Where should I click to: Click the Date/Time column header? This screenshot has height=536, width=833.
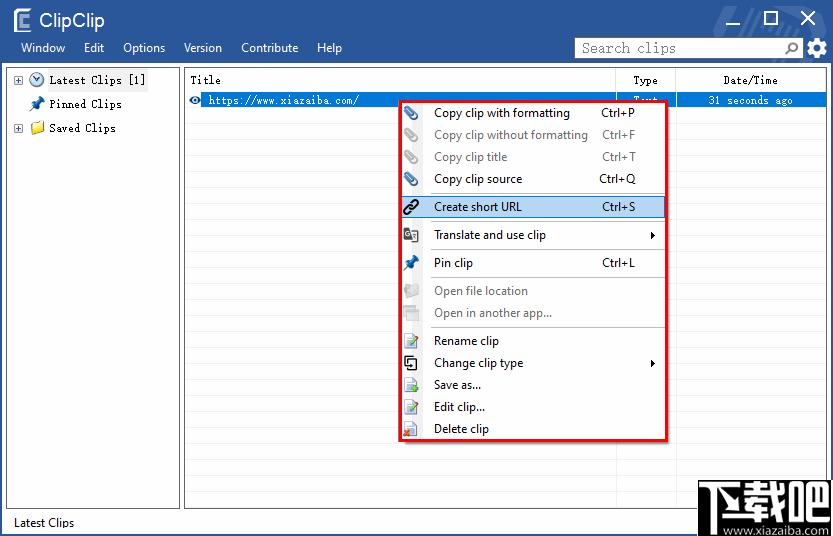tap(751, 80)
